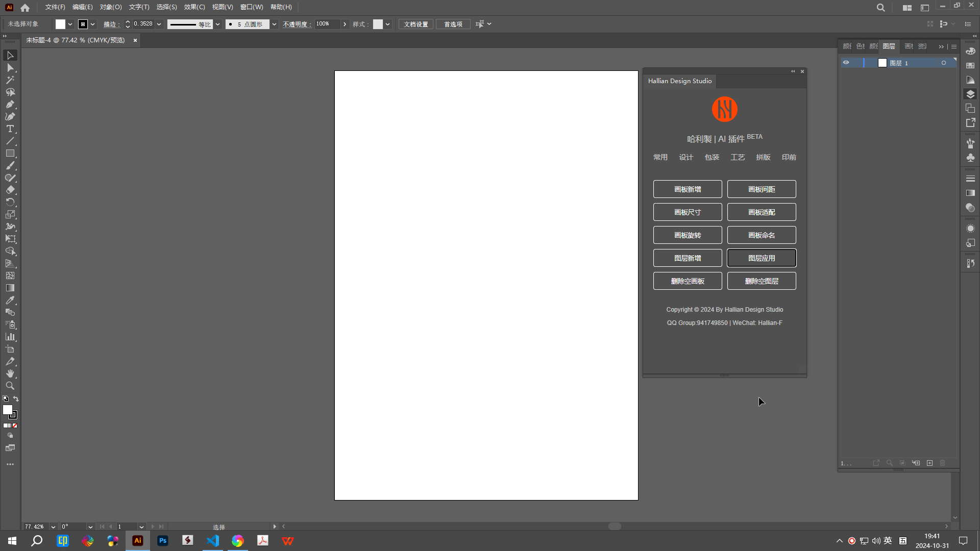980x551 pixels.
Task: Open brush definition dropdown 5 点圆形
Action: [274, 24]
